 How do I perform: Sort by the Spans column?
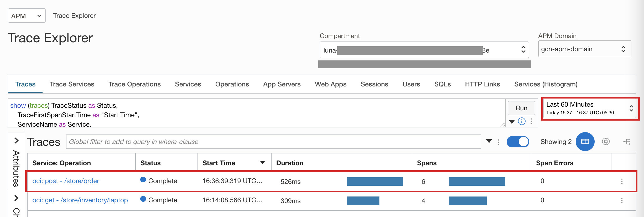[x=427, y=163]
